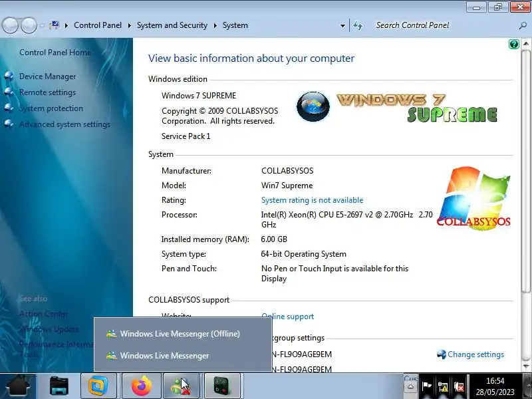Launch Firefox from the taskbar

(142, 386)
